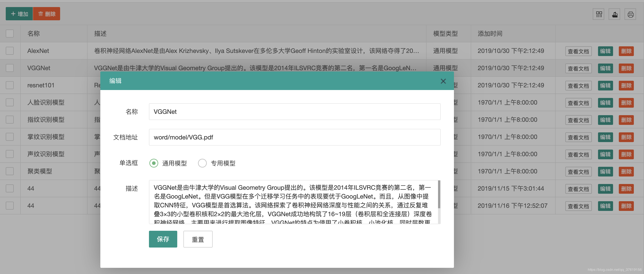Click the 重置 reset button
Image resolution: width=644 pixels, height=274 pixels.
pyautogui.click(x=198, y=239)
